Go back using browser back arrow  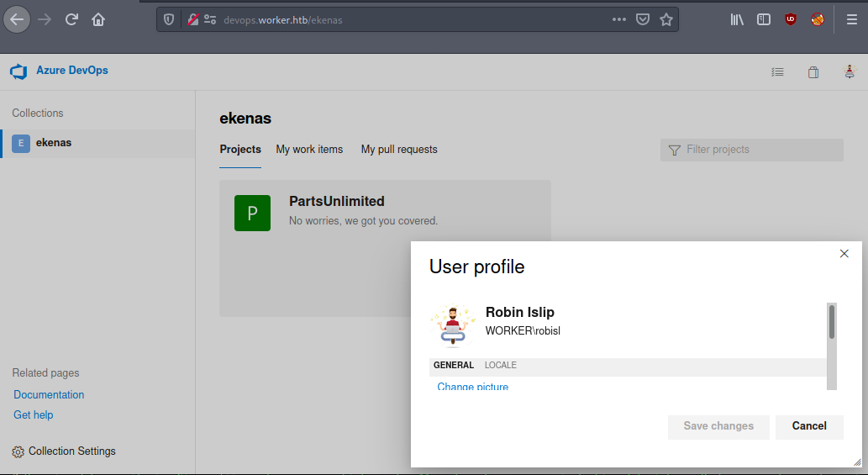17,20
